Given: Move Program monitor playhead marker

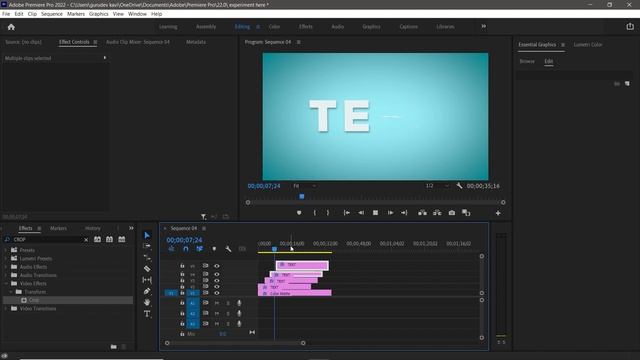Looking at the screenshot, I should pos(302,196).
